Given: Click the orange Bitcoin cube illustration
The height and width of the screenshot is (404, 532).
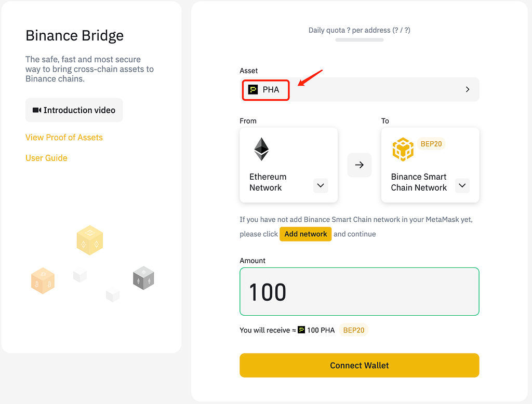Looking at the screenshot, I should [43, 280].
